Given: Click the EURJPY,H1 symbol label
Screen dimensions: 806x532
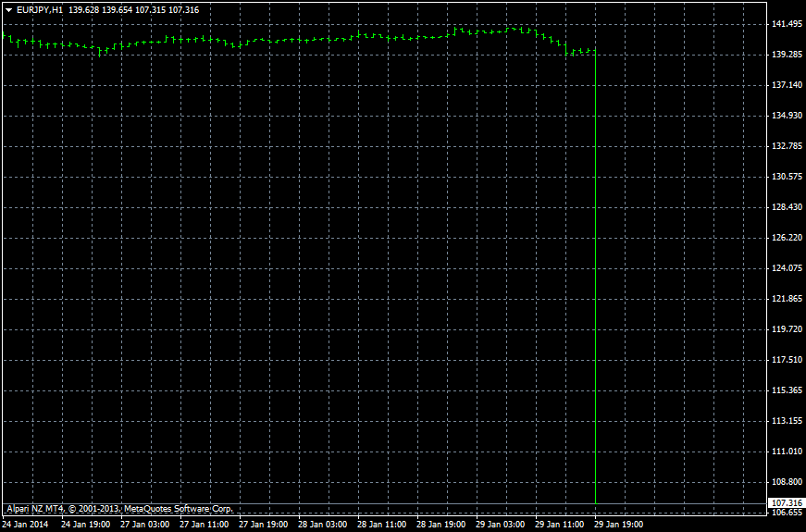Looking at the screenshot, I should [x=40, y=9].
